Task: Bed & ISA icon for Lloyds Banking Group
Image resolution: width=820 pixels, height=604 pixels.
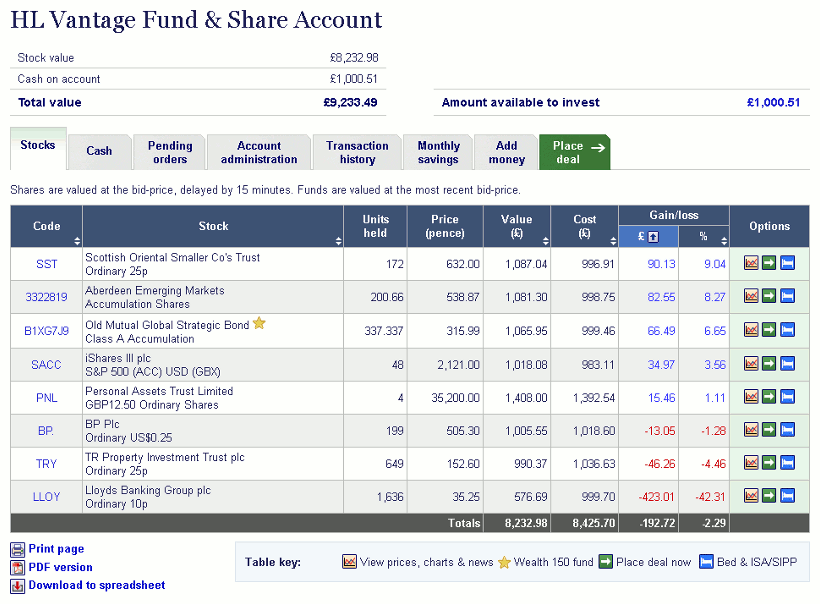Action: (787, 495)
